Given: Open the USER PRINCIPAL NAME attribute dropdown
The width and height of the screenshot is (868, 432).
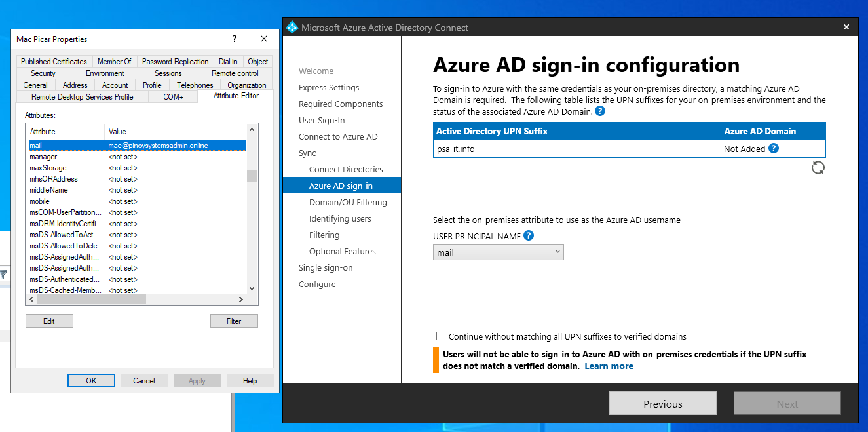Looking at the screenshot, I should [498, 252].
